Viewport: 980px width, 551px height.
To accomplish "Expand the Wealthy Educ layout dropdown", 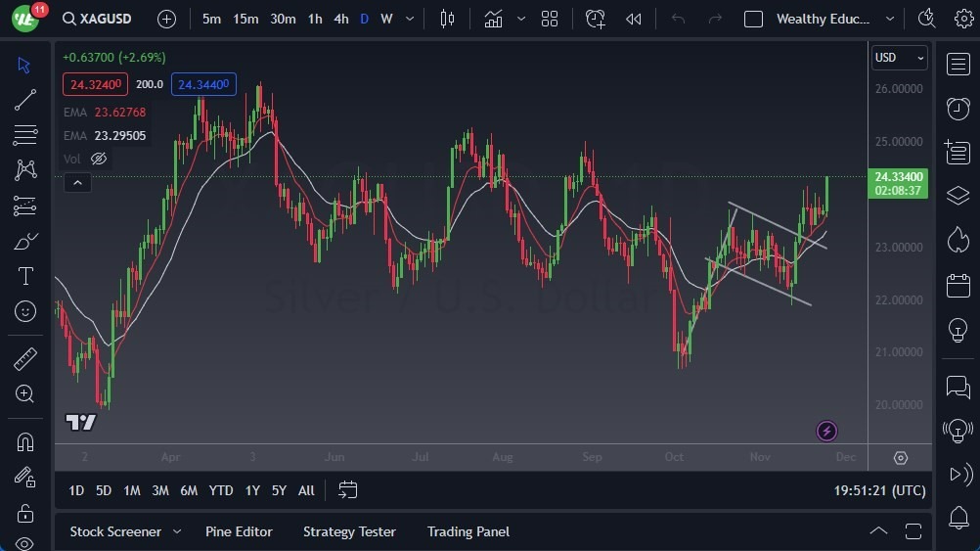I will click(889, 19).
